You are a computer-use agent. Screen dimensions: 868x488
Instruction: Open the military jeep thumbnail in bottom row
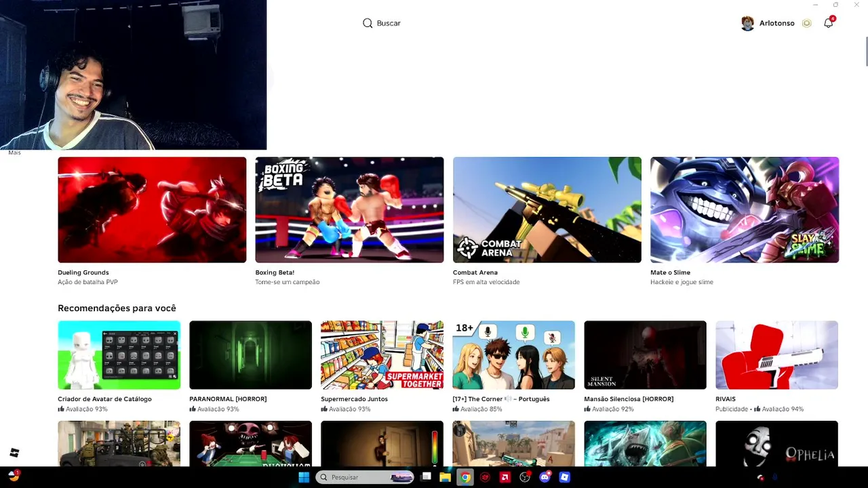(x=119, y=443)
